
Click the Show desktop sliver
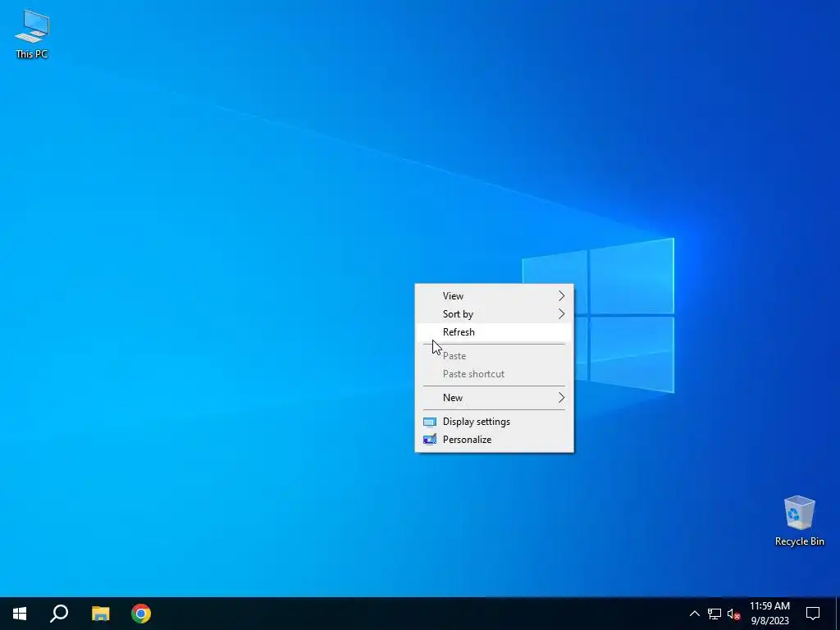coord(838,614)
